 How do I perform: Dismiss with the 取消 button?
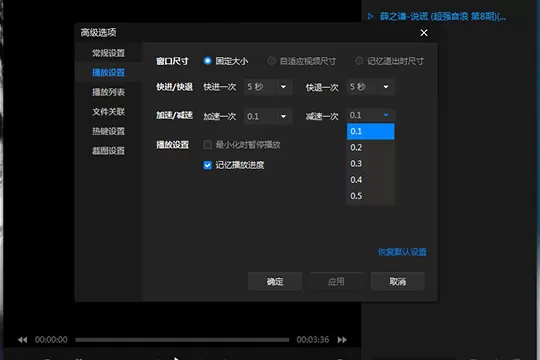point(397,281)
